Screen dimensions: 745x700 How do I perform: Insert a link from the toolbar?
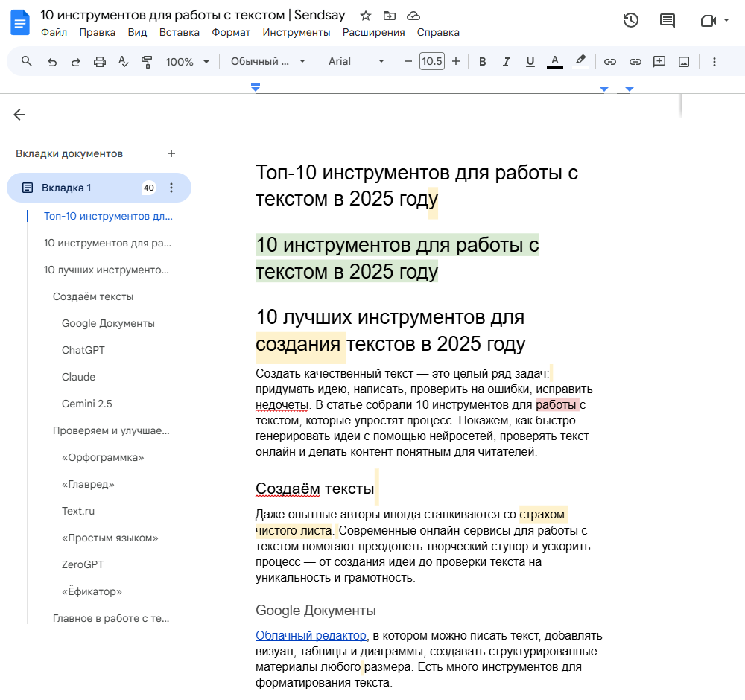pos(609,62)
